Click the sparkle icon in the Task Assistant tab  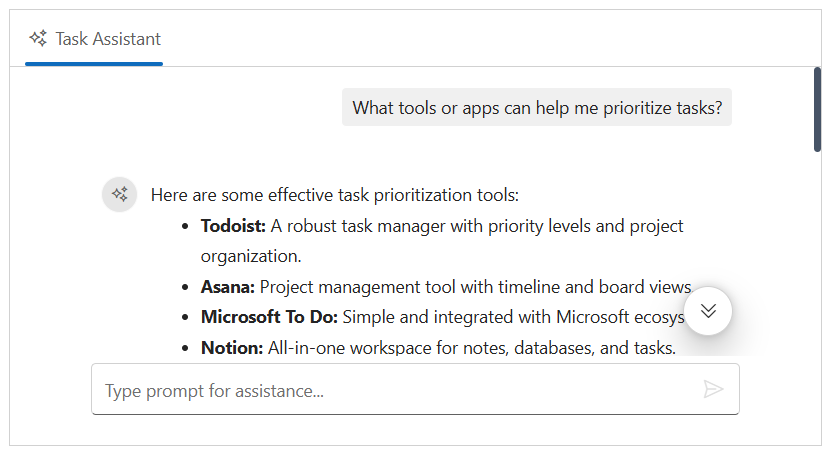(x=39, y=39)
